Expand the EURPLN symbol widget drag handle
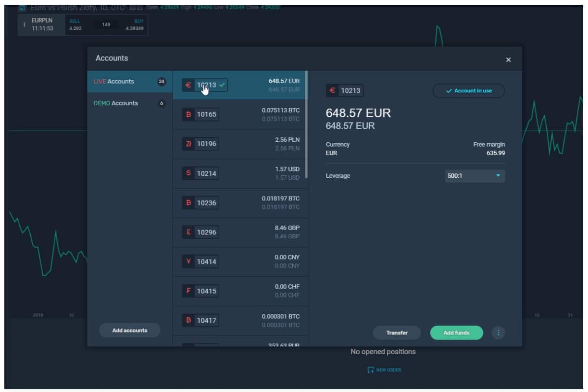 click(24, 25)
